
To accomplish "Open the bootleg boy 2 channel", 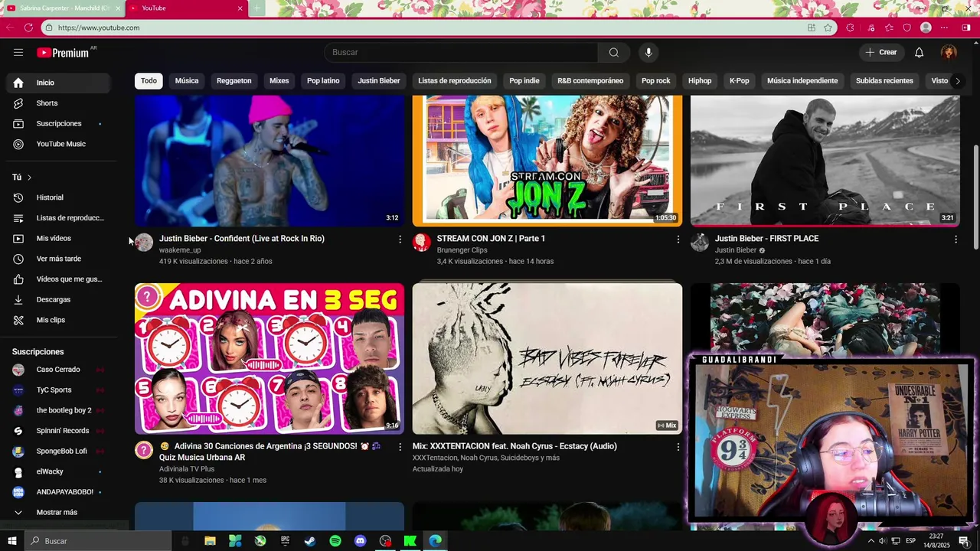I will [58, 410].
